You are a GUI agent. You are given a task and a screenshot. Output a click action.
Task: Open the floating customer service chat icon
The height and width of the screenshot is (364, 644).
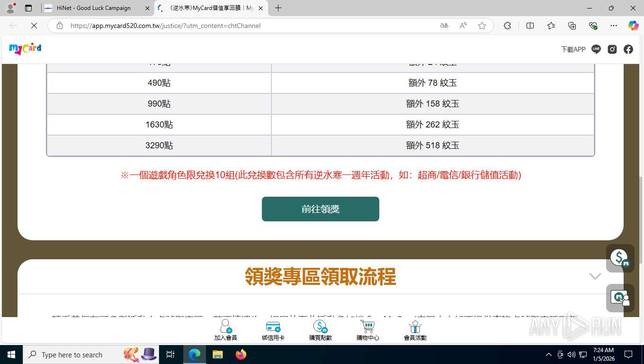click(x=620, y=298)
